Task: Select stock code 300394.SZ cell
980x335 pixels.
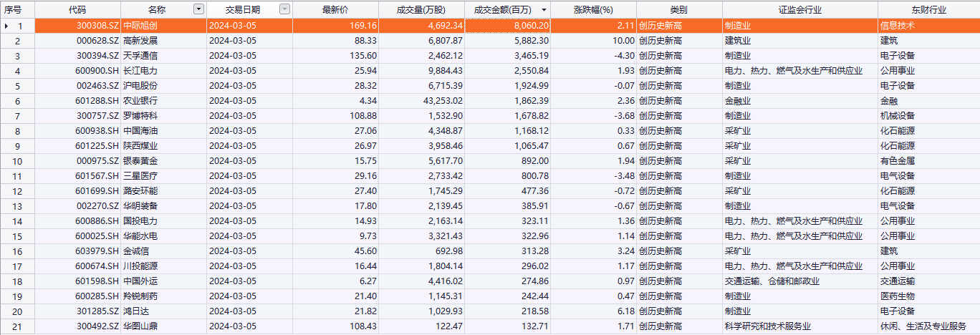Action: tap(96, 56)
